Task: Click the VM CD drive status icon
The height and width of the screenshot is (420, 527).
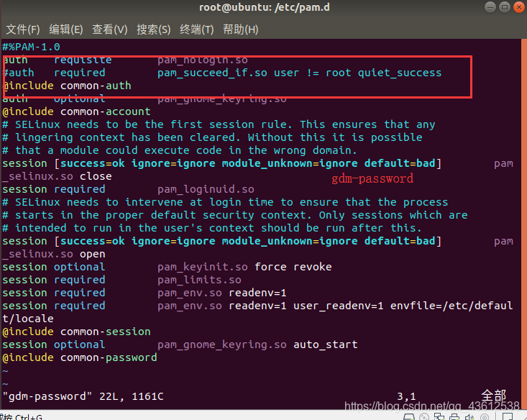Action: point(424,417)
